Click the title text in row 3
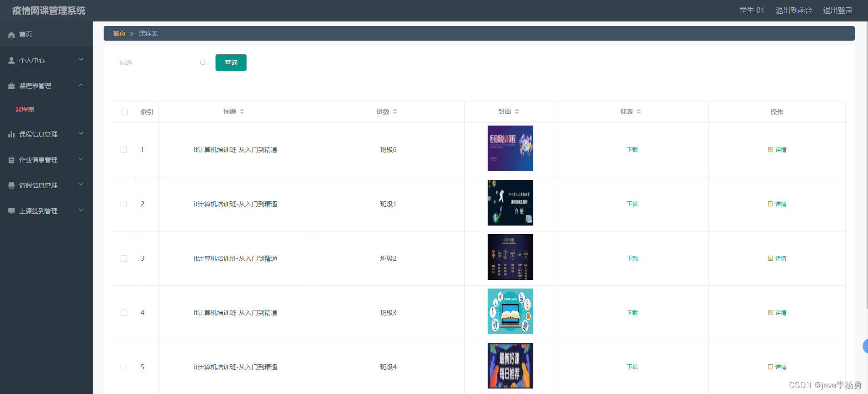 point(236,258)
